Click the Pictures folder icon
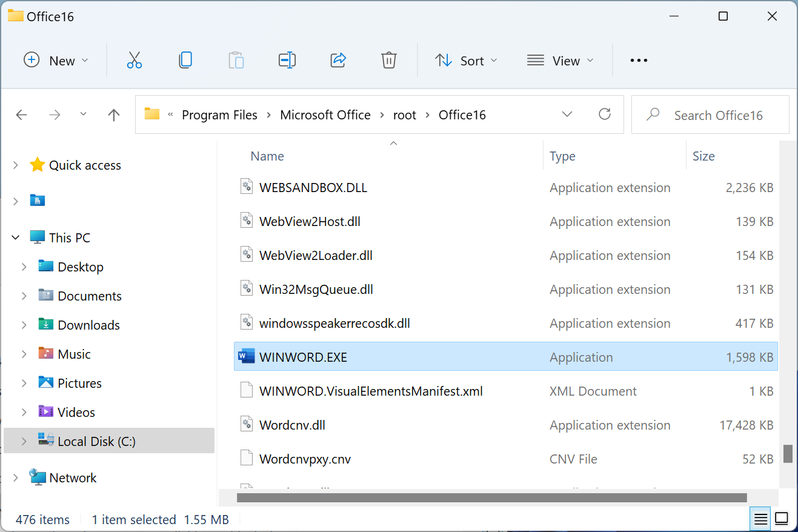 tap(46, 383)
